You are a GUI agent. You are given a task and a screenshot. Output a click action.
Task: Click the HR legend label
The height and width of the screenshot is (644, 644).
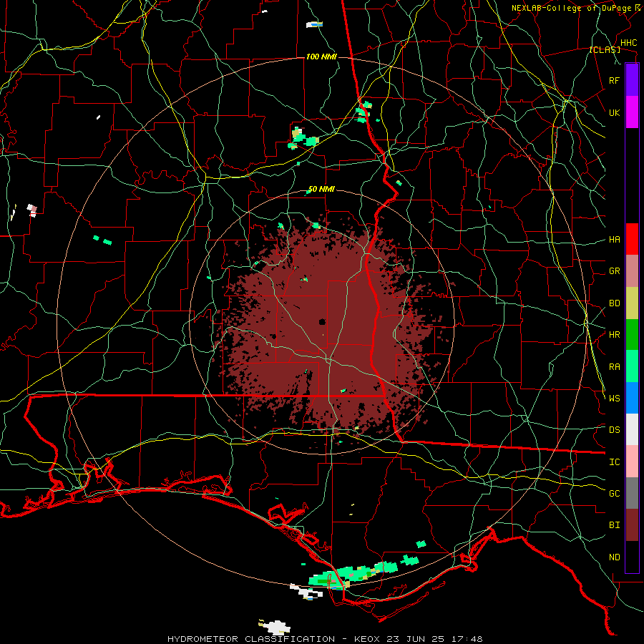coord(614,335)
